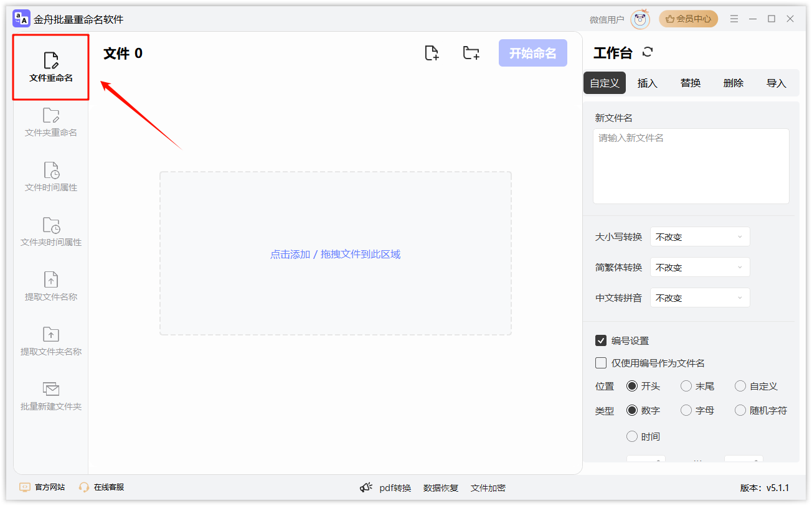Toggle the 编号设置 checkbox
Viewport: 812px width, 506px height.
(601, 340)
